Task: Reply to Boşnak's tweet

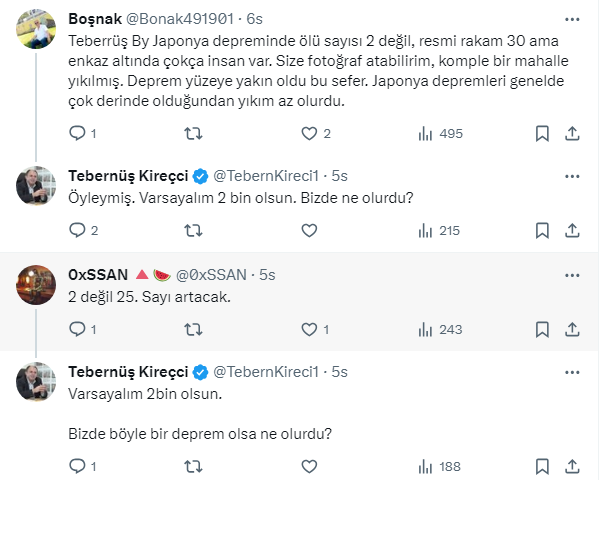Action: pos(78,133)
